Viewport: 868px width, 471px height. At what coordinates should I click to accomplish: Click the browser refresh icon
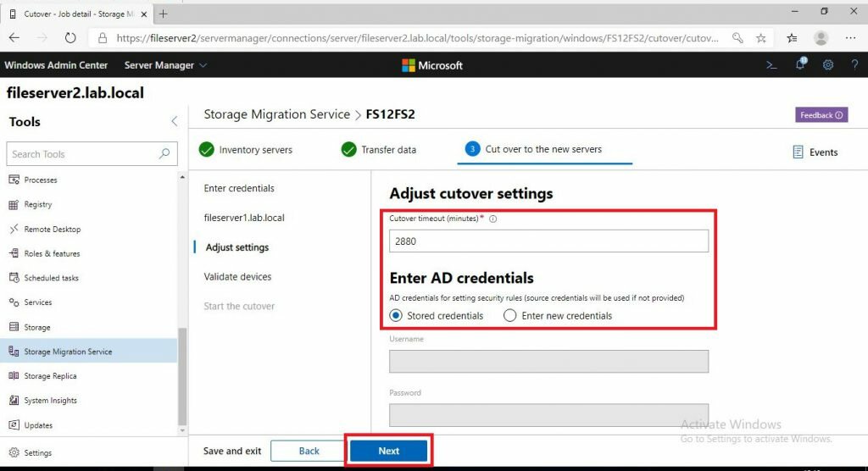click(x=70, y=37)
